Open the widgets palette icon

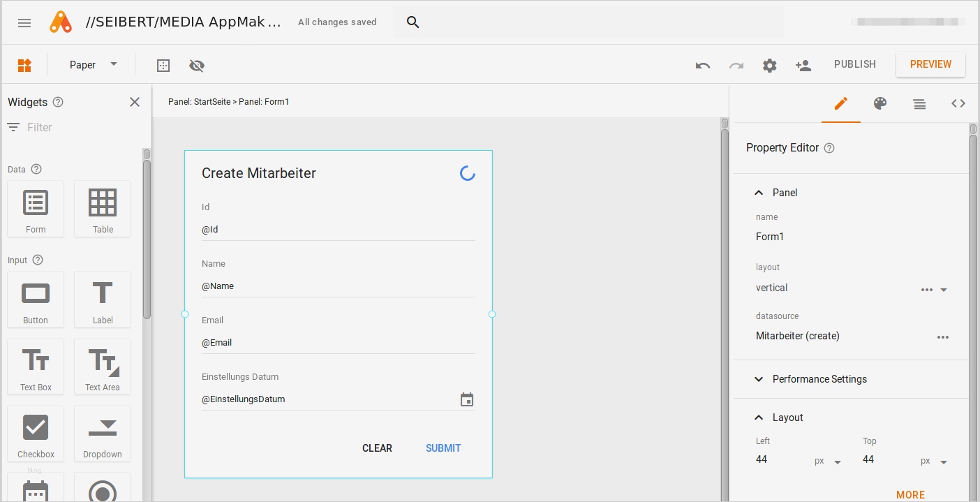coord(24,66)
